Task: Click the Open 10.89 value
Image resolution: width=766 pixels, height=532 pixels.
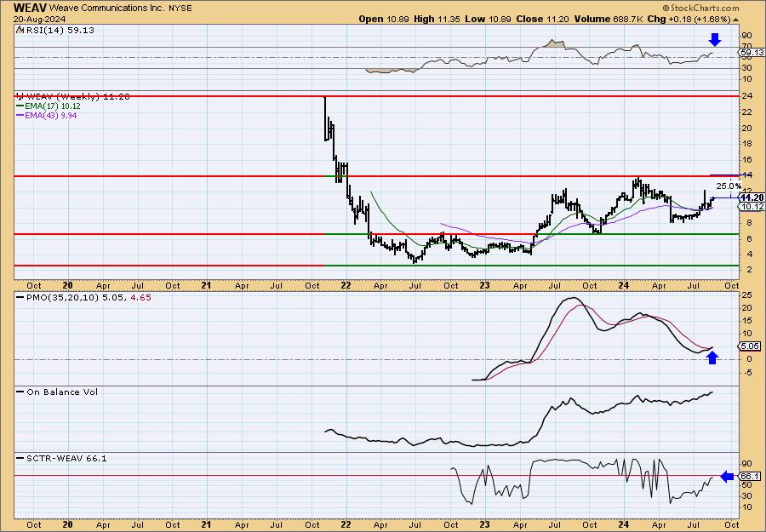Action: click(x=385, y=19)
